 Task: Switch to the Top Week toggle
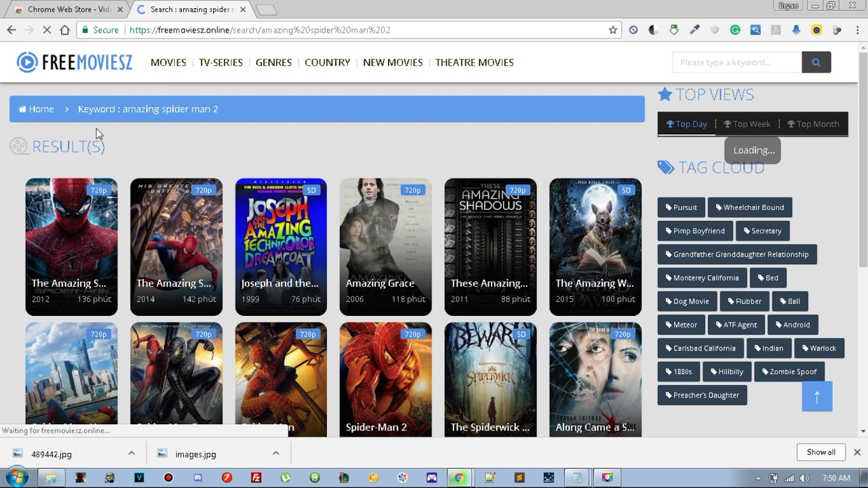click(747, 123)
